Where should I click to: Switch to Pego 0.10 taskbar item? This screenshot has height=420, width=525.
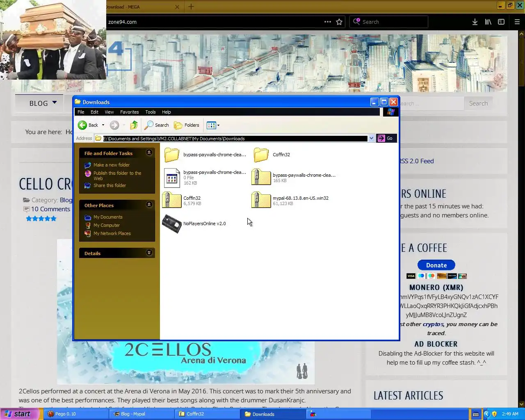[x=76, y=414]
